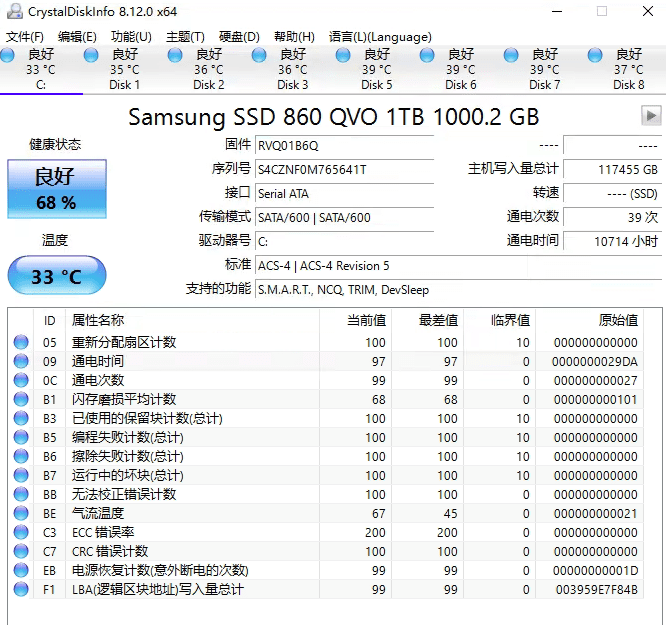Click the CrystalDiskInfo app icon in title bar
This screenshot has height=625, width=666.
(x=14, y=12)
